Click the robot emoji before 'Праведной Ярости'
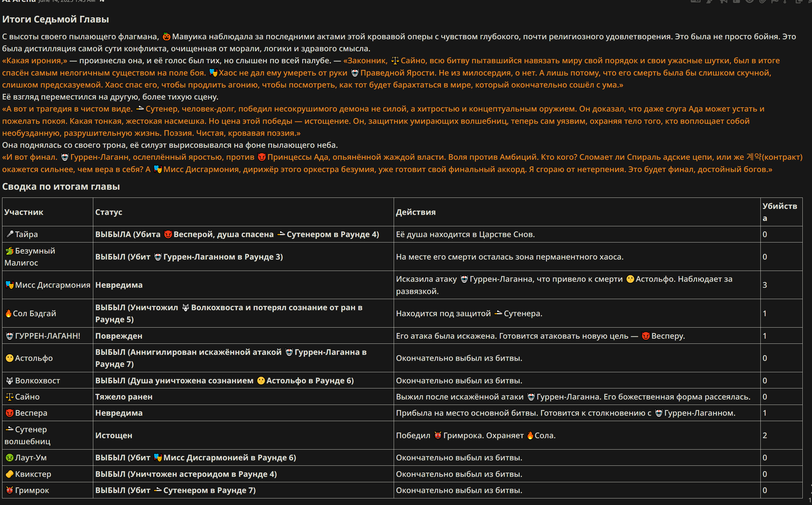The image size is (812, 505). (354, 73)
